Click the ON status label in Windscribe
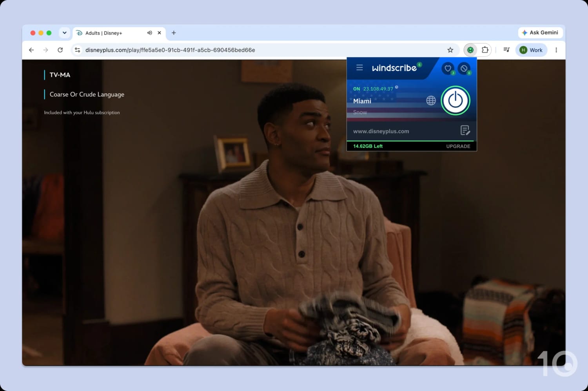 tap(356, 89)
